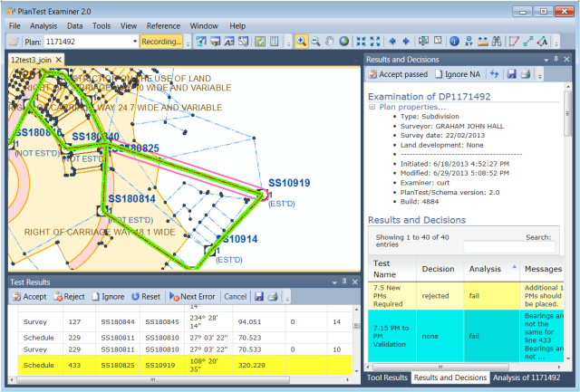The width and height of the screenshot is (580, 392).
Task: Click Reject in Test Results toolbar
Action: pos(70,296)
